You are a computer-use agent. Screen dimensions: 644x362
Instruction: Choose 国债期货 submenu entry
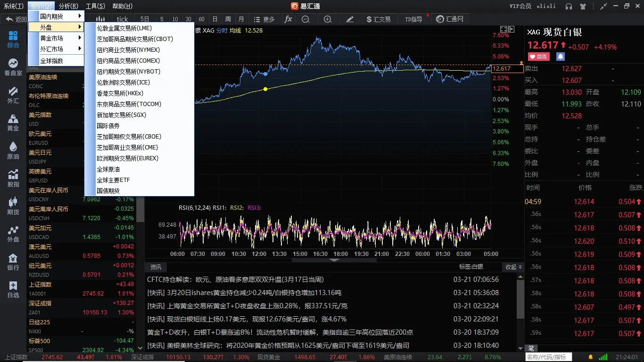pyautogui.click(x=140, y=191)
